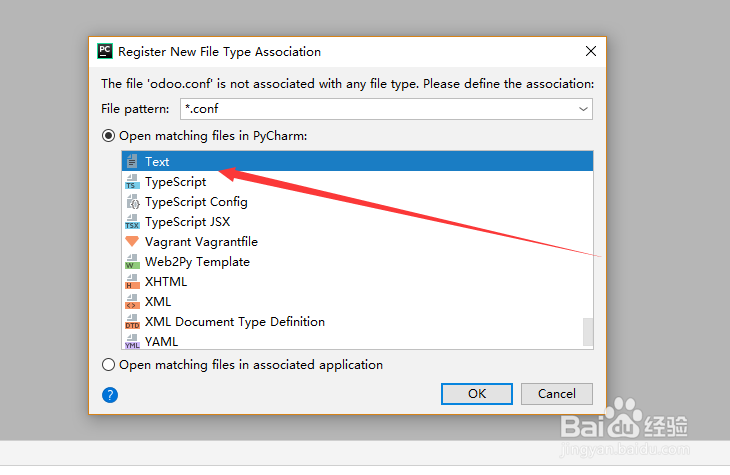This screenshot has height=475, width=730.
Task: Select Open matching files in associated application
Action: (x=108, y=365)
